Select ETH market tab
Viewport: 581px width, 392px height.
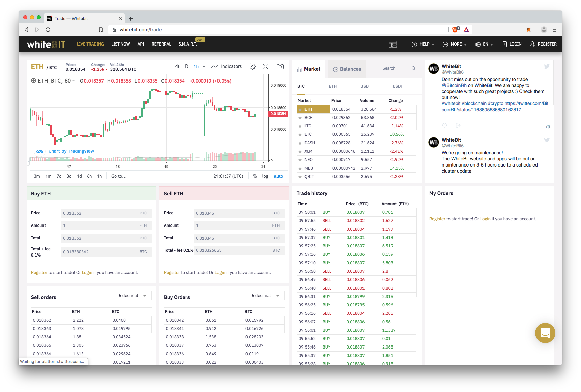pyautogui.click(x=332, y=86)
